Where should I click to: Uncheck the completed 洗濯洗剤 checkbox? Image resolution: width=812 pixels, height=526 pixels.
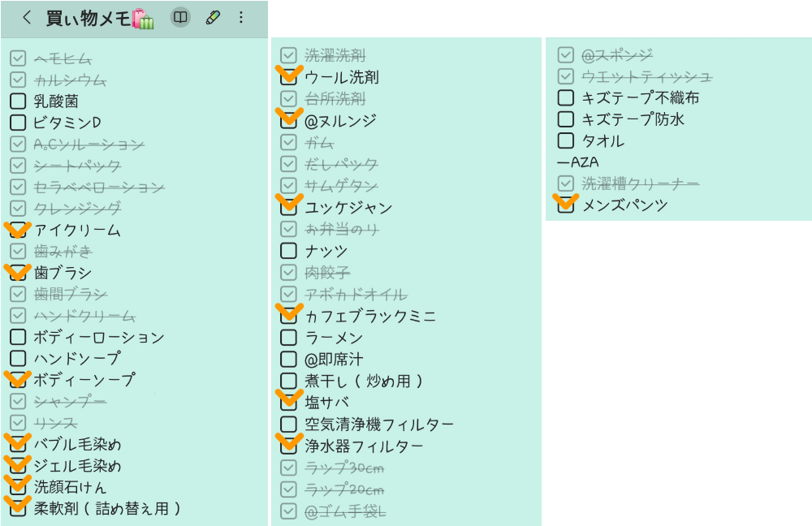click(x=288, y=55)
